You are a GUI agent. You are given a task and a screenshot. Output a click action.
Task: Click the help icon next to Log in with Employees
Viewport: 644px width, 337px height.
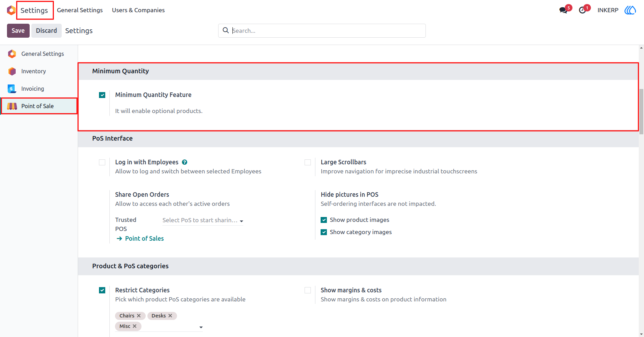(185, 162)
